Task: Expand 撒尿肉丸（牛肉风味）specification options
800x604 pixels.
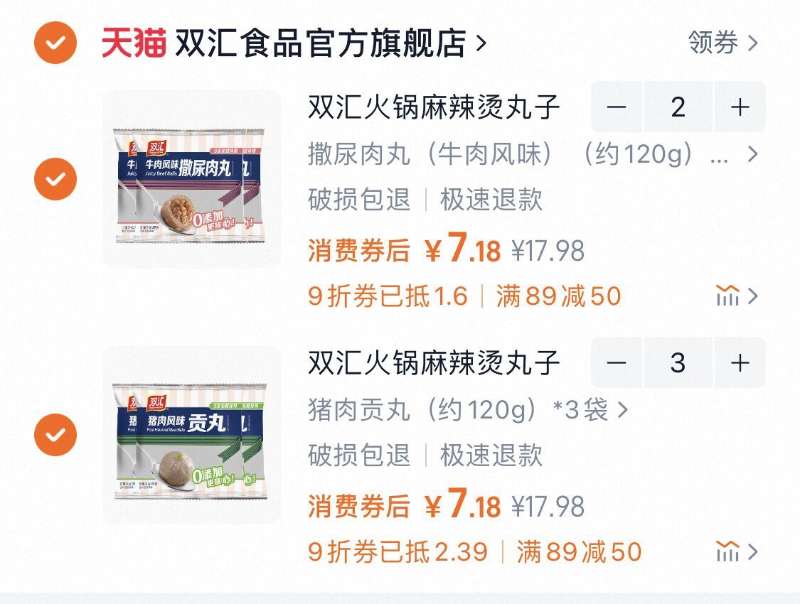Action: tap(533, 154)
